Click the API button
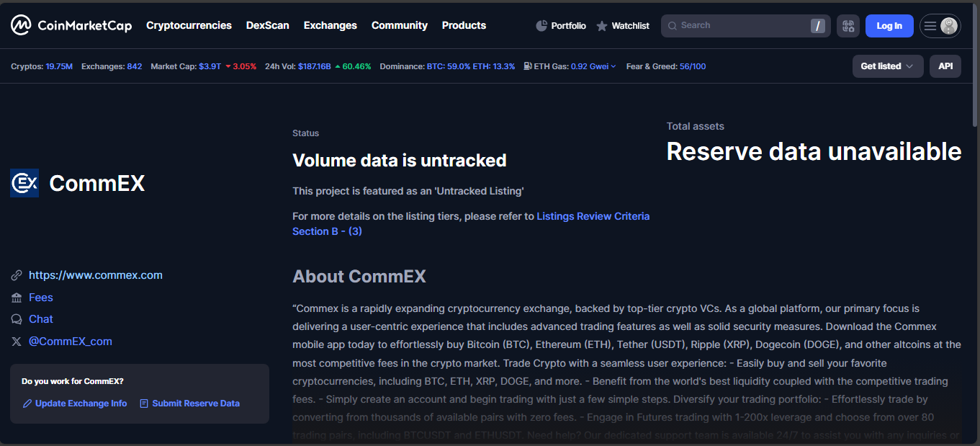Viewport: 980px width, 446px height. click(945, 66)
